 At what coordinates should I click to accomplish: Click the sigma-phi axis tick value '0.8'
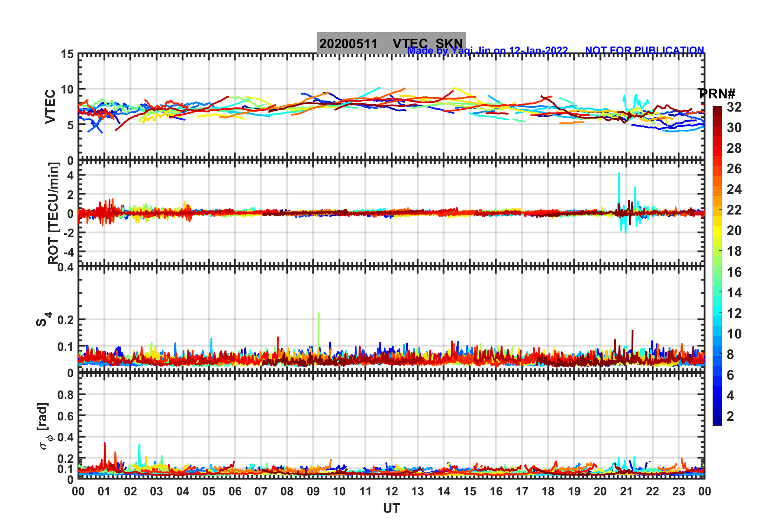pyautogui.click(x=66, y=395)
